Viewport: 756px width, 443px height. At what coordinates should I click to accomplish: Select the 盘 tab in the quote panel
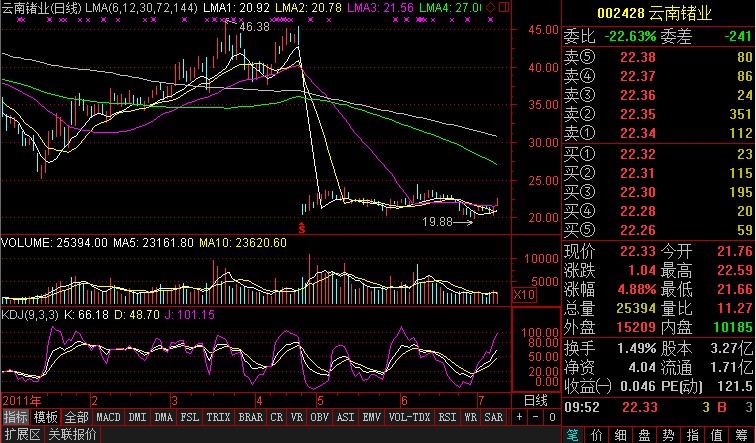pyautogui.click(x=645, y=435)
